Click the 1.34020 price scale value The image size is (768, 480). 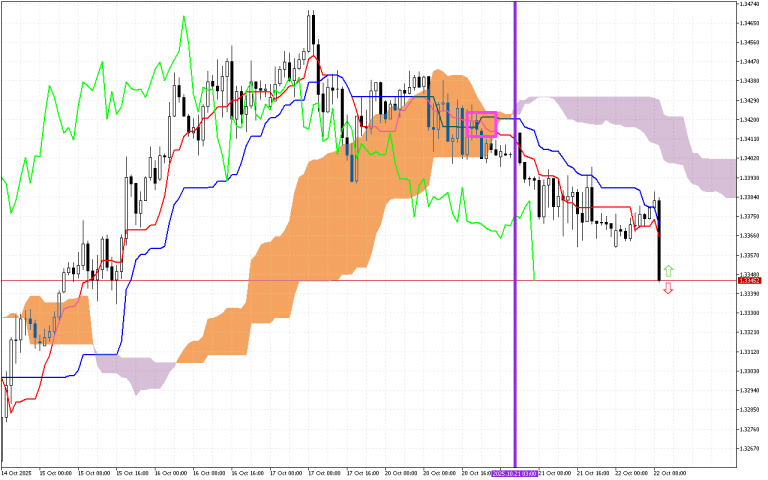coord(749,158)
